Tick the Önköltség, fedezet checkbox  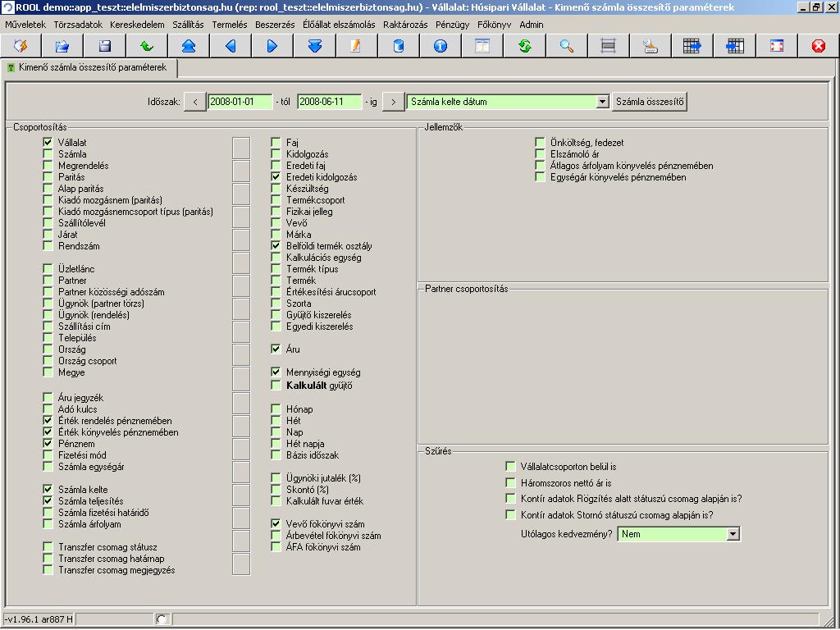(540, 143)
